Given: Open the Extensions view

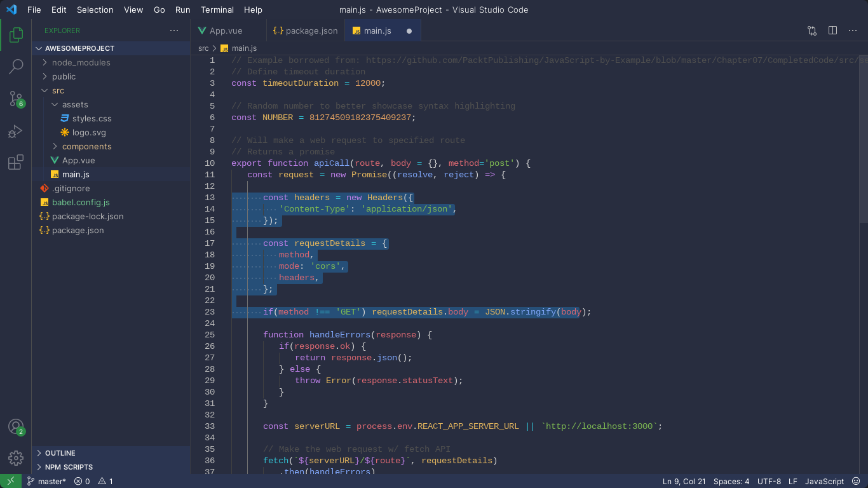Looking at the screenshot, I should click(x=16, y=163).
